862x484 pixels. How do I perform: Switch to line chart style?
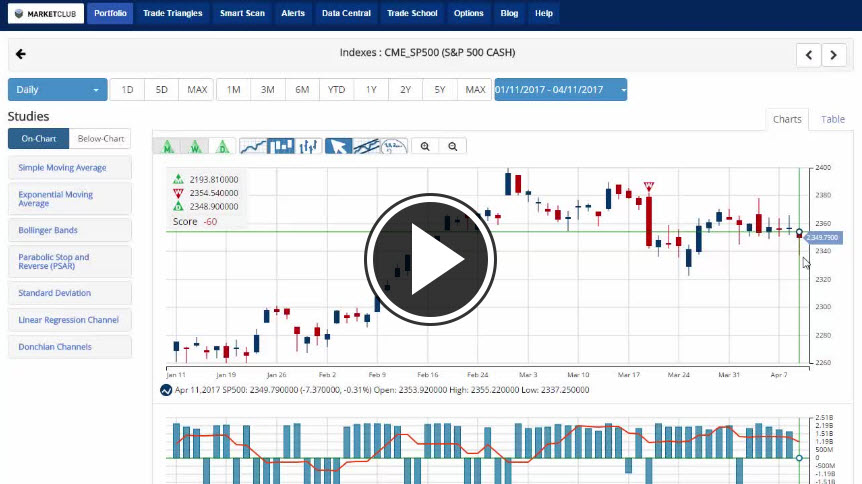coord(254,146)
